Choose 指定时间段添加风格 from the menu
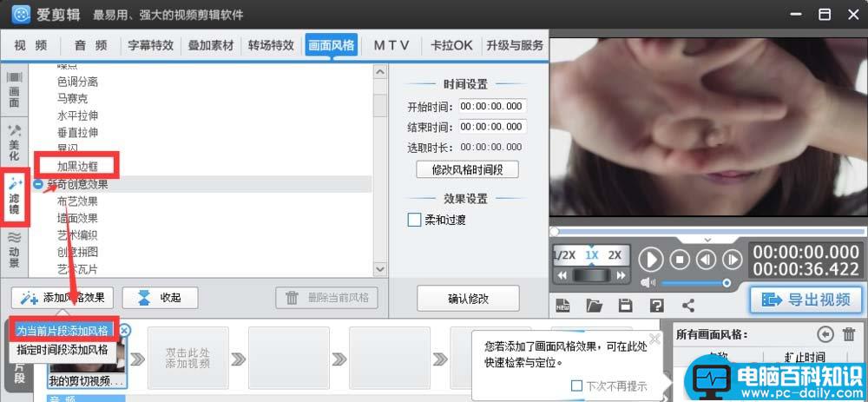Image resolution: width=868 pixels, height=402 pixels. click(x=62, y=349)
